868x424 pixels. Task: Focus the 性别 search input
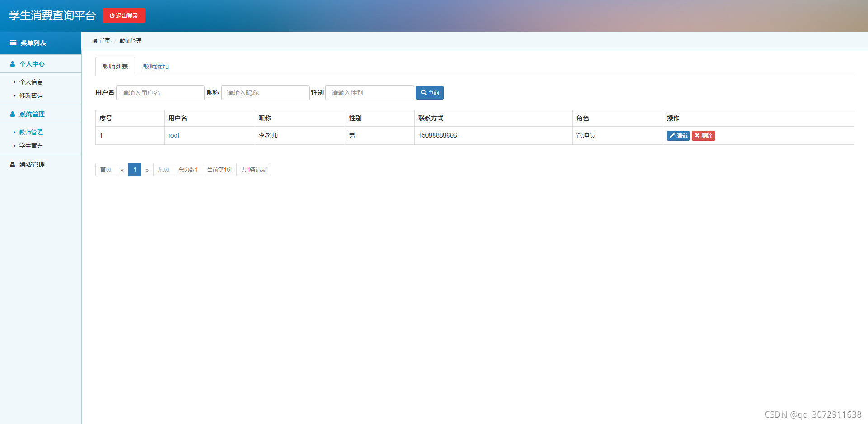pos(370,93)
